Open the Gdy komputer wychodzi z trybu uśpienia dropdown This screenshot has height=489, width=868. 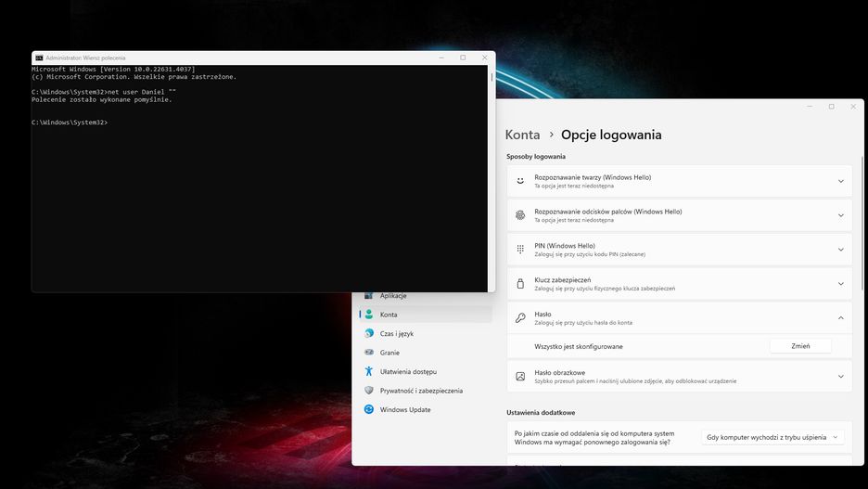click(x=772, y=437)
